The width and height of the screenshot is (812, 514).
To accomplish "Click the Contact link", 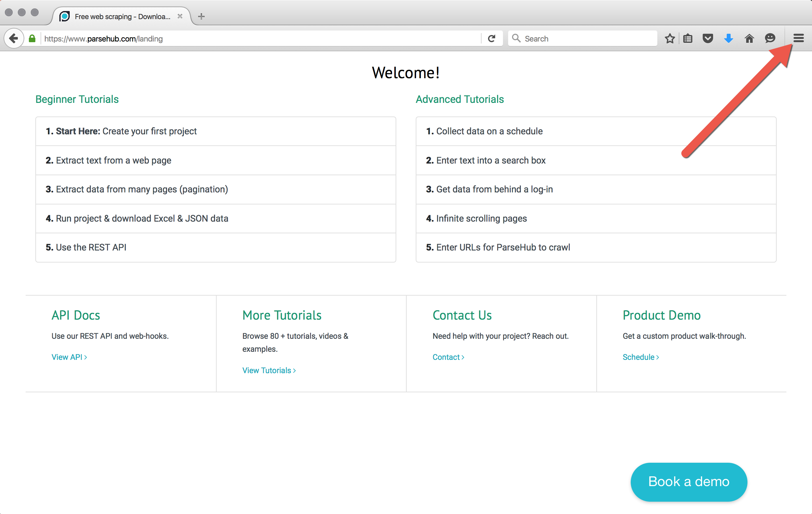I will pos(448,357).
